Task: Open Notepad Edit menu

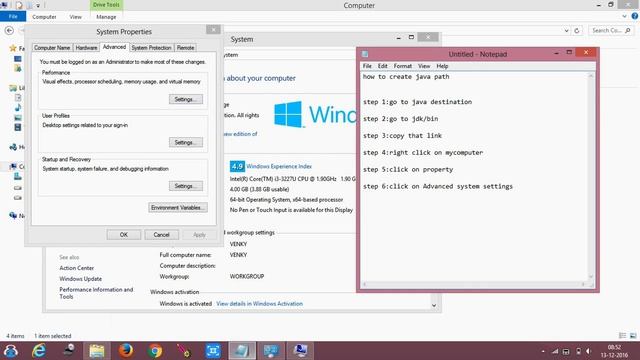Action: click(382, 66)
